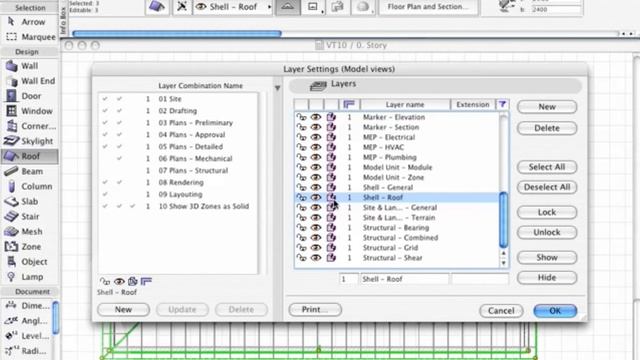The height and width of the screenshot is (360, 640).
Task: Click Delete layer button
Action: click(547, 128)
